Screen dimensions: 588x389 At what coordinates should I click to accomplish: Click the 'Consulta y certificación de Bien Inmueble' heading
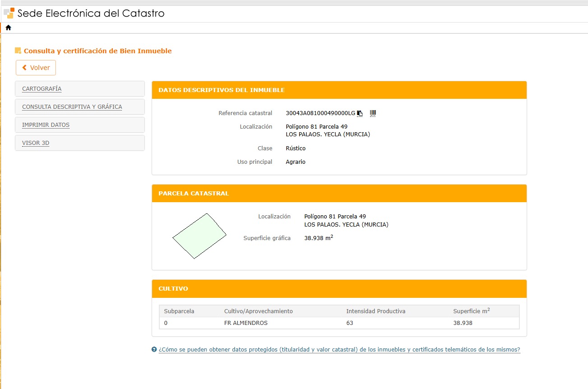(x=98, y=51)
